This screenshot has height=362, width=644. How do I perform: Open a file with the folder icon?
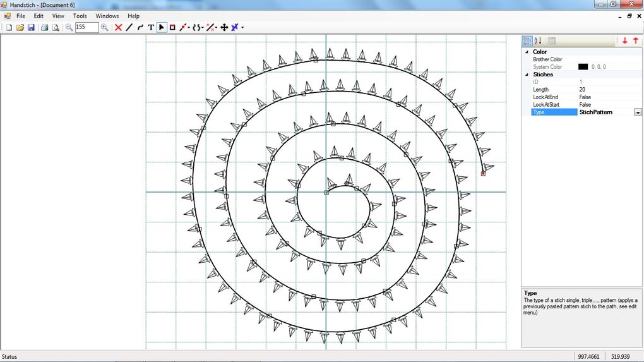(x=20, y=28)
